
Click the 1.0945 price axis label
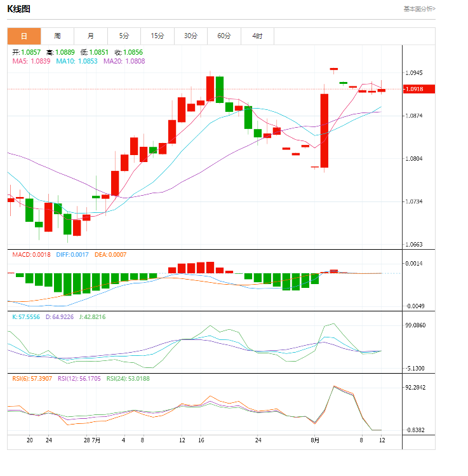414,73
